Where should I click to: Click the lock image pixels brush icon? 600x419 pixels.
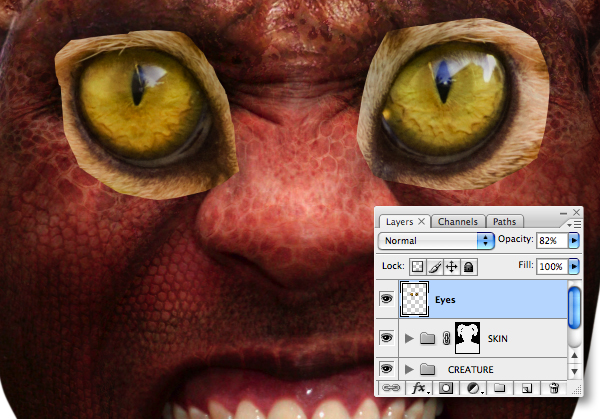[x=435, y=267]
